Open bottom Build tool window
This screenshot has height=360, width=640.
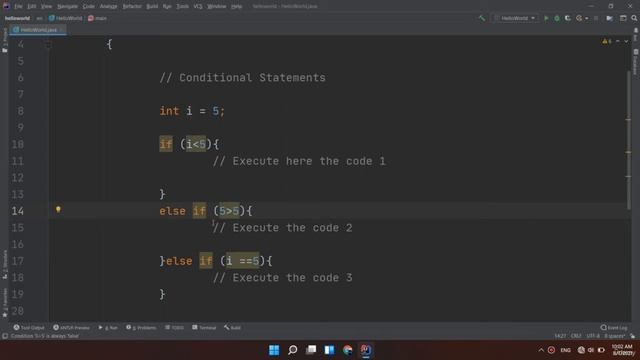coord(232,328)
